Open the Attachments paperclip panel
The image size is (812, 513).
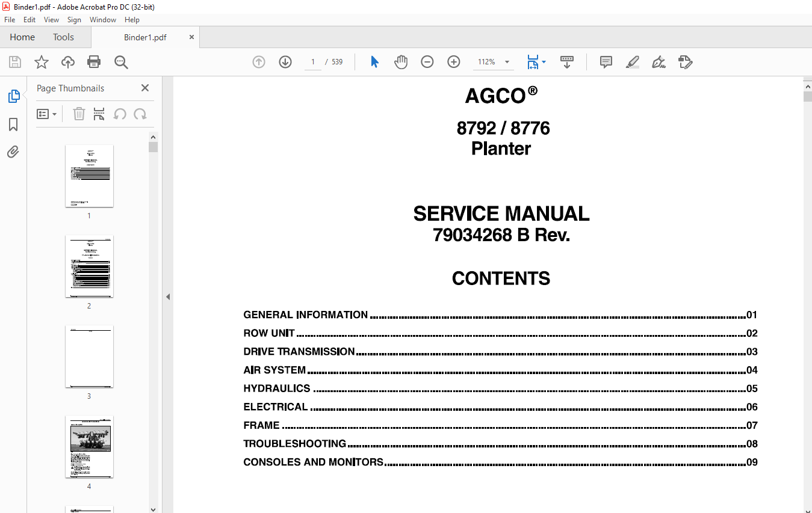click(x=13, y=152)
